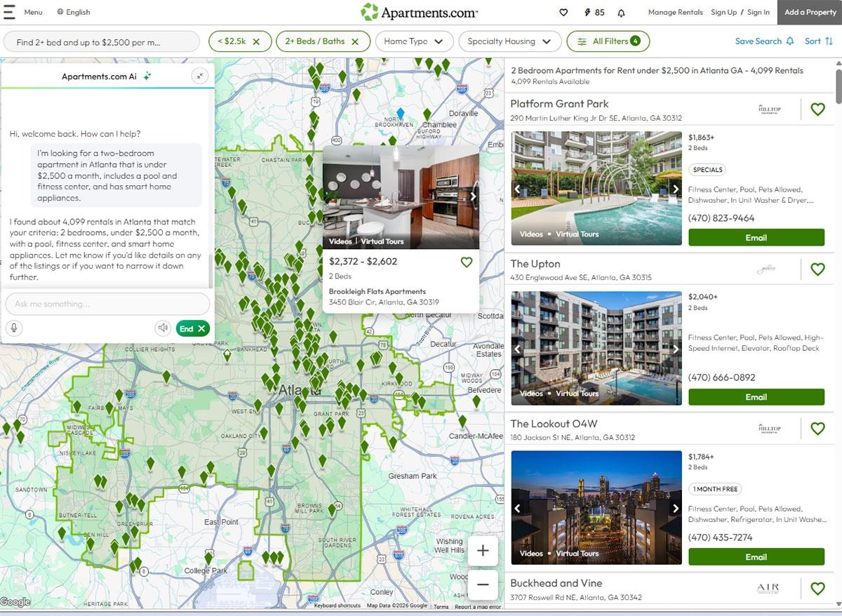Open Brookleigh Flats Apartments listing name
The width and height of the screenshot is (842, 616).
[x=377, y=291]
